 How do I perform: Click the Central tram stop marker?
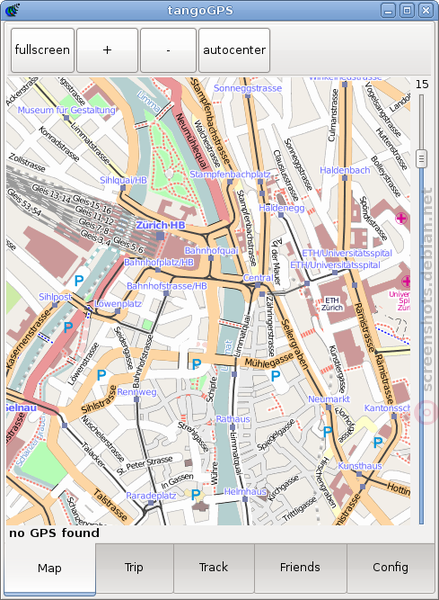pos(258,285)
